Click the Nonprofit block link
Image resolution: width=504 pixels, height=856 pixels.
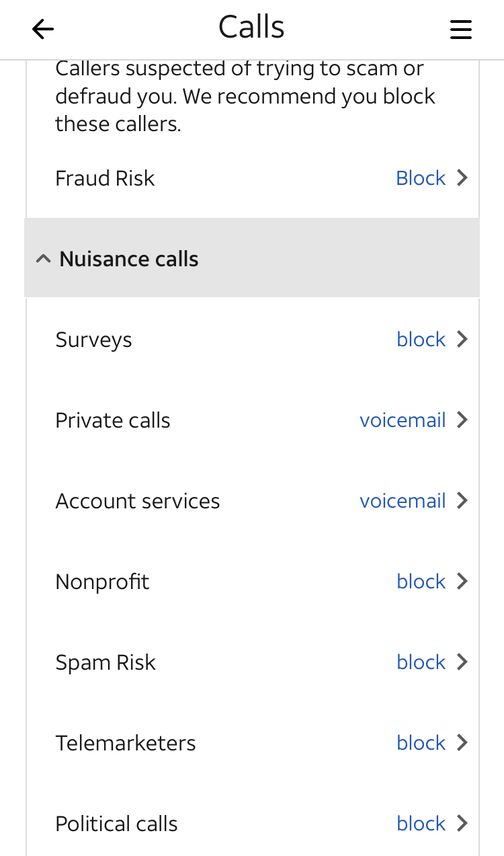(421, 582)
